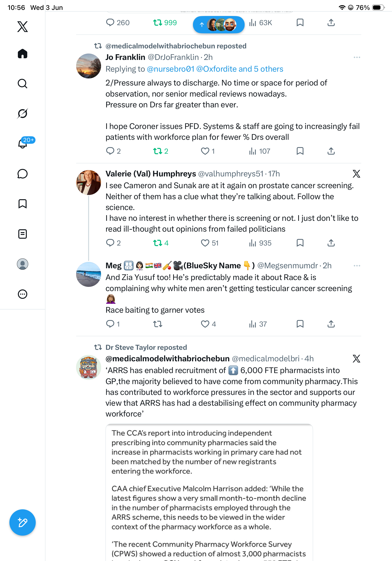Open messages chat bubble in sidebar
The image size is (392, 561).
[x=23, y=174]
